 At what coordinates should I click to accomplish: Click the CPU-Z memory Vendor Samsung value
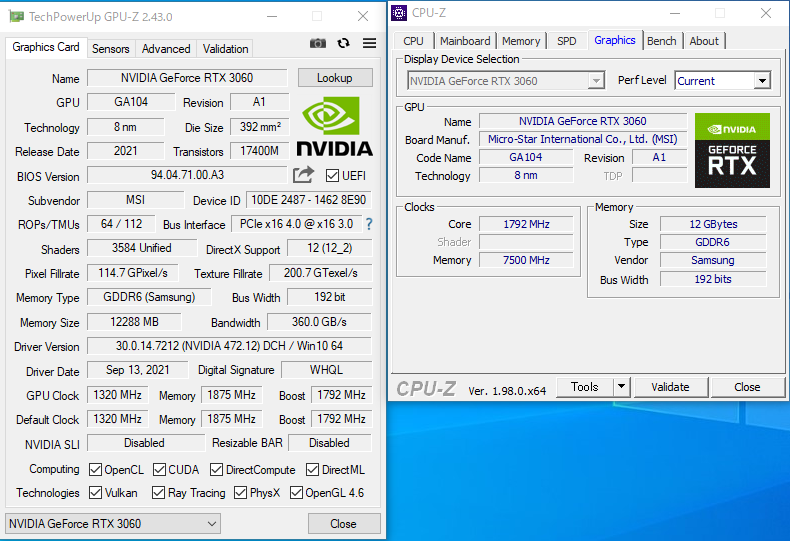click(x=713, y=260)
